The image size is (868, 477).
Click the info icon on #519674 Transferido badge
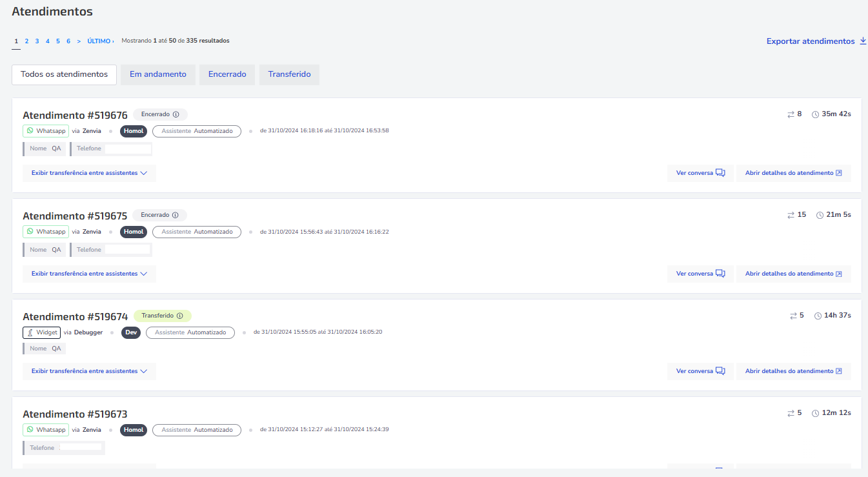pos(179,316)
